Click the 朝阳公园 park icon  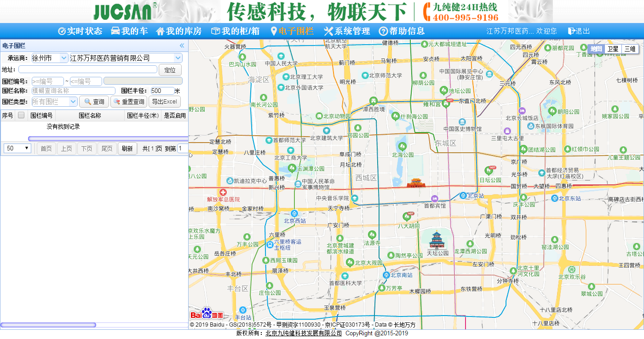pyautogui.click(x=552, y=111)
